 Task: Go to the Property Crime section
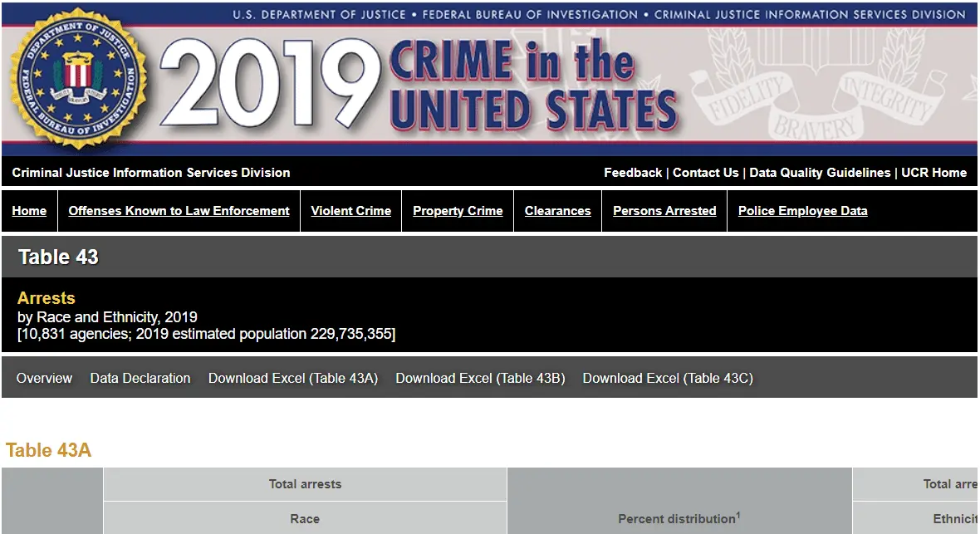[x=458, y=211]
